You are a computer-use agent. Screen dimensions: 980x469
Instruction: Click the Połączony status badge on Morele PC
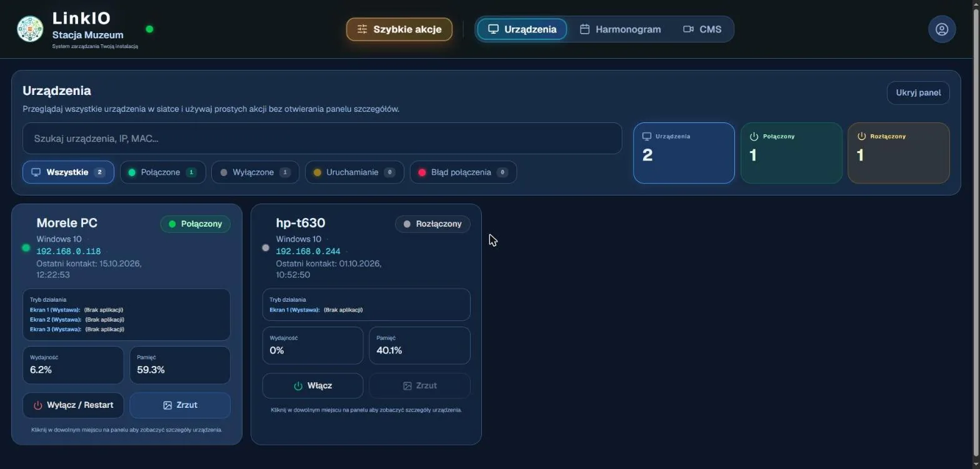pyautogui.click(x=196, y=224)
